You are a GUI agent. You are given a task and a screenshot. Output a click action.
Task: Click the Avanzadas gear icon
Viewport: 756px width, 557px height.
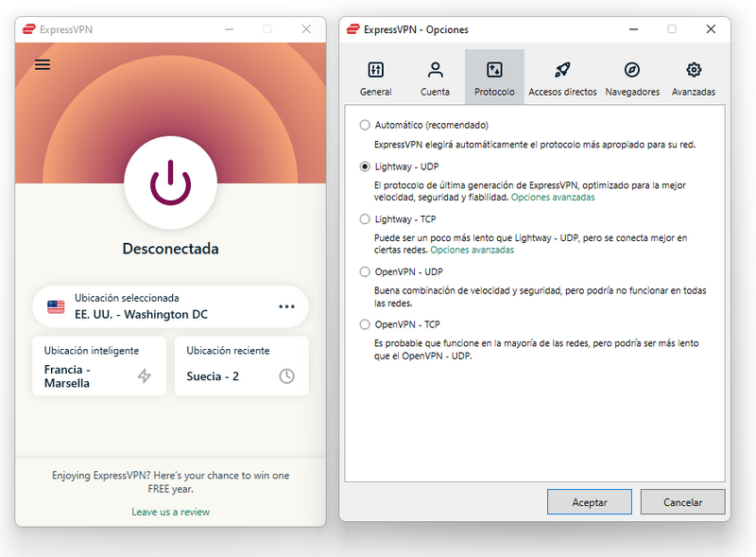point(694,70)
